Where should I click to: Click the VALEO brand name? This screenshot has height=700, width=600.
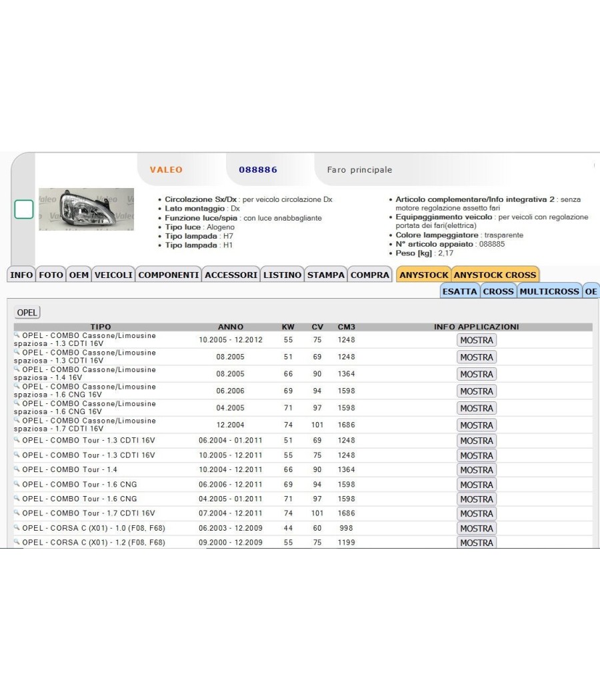tap(166, 169)
